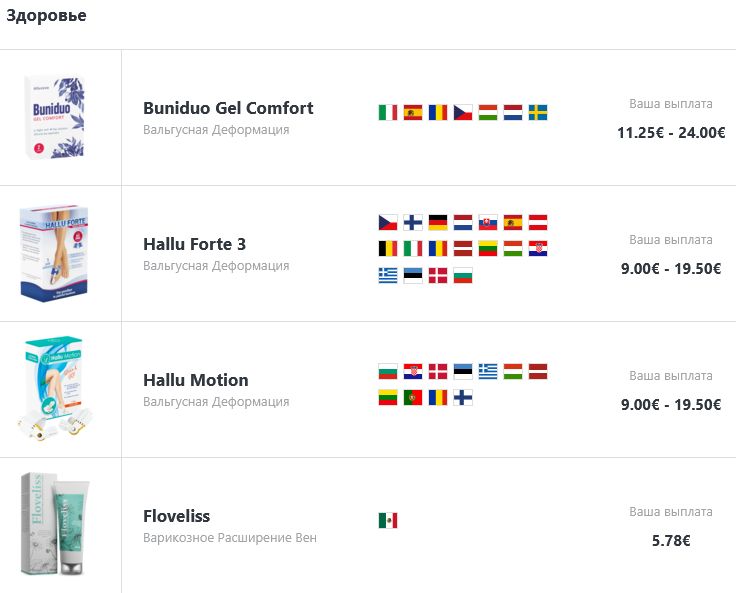The height and width of the screenshot is (593, 736).
Task: Click the Mexico flag next to Floveliss
Action: click(388, 520)
